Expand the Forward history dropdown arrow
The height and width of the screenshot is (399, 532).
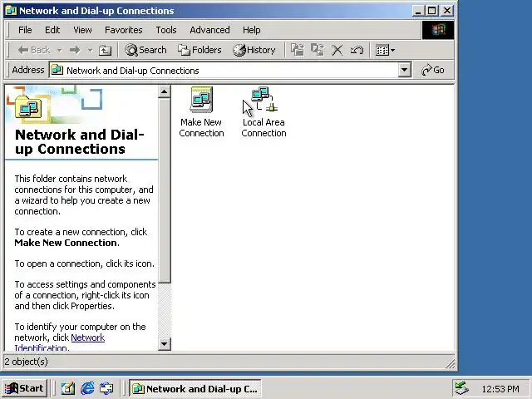90,50
